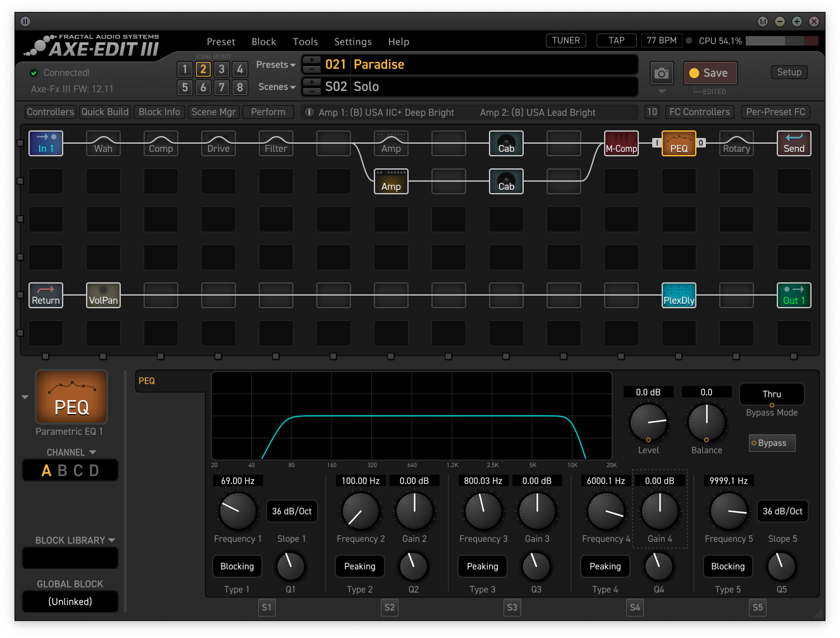The image size is (840, 638).
Task: Open the TUNER
Action: [566, 41]
